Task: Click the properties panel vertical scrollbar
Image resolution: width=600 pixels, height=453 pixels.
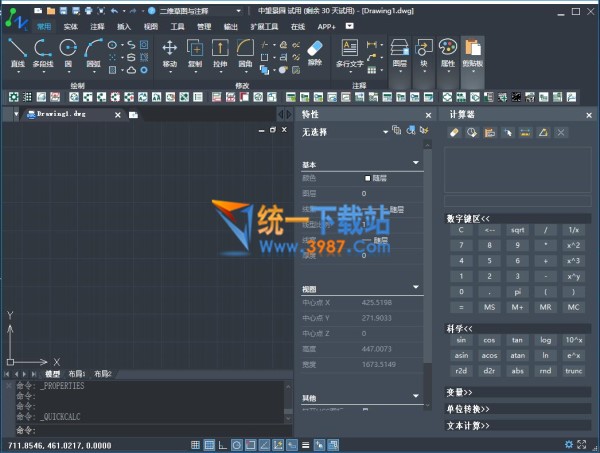Action: 427,275
